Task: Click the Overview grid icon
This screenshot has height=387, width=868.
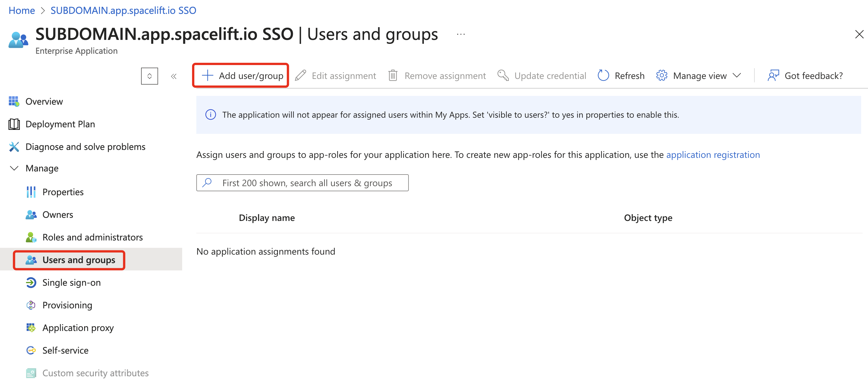Action: (x=14, y=101)
